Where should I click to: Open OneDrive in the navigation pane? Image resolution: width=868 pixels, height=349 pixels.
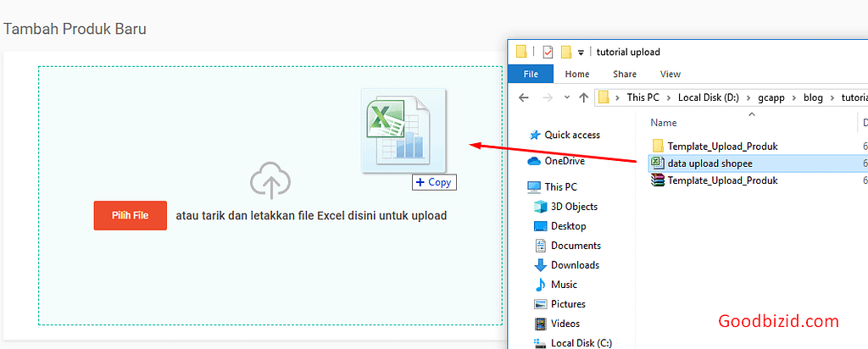(564, 161)
